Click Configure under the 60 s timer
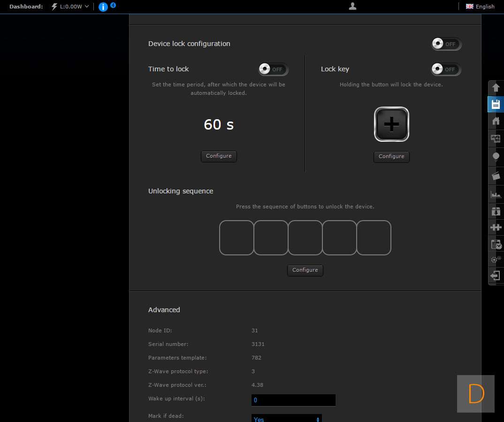The width and height of the screenshot is (504, 422). point(219,156)
